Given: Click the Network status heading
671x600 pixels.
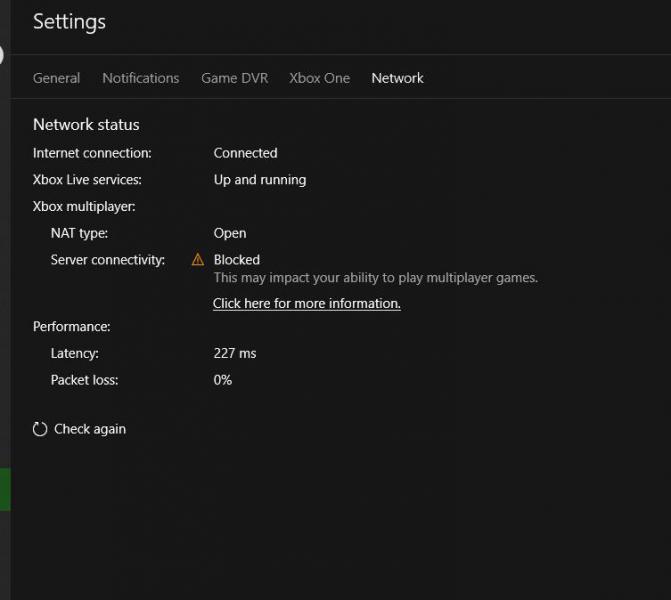Looking at the screenshot, I should [86, 125].
